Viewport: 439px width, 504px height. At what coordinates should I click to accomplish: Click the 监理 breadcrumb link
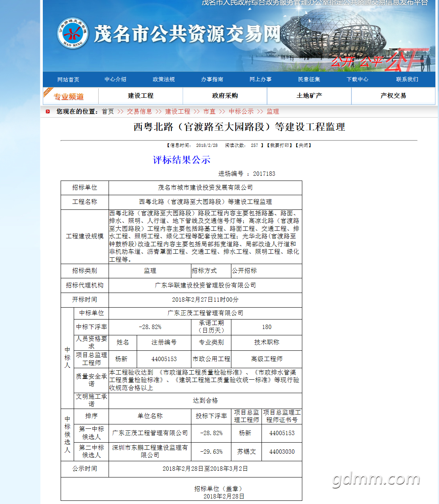(x=273, y=112)
